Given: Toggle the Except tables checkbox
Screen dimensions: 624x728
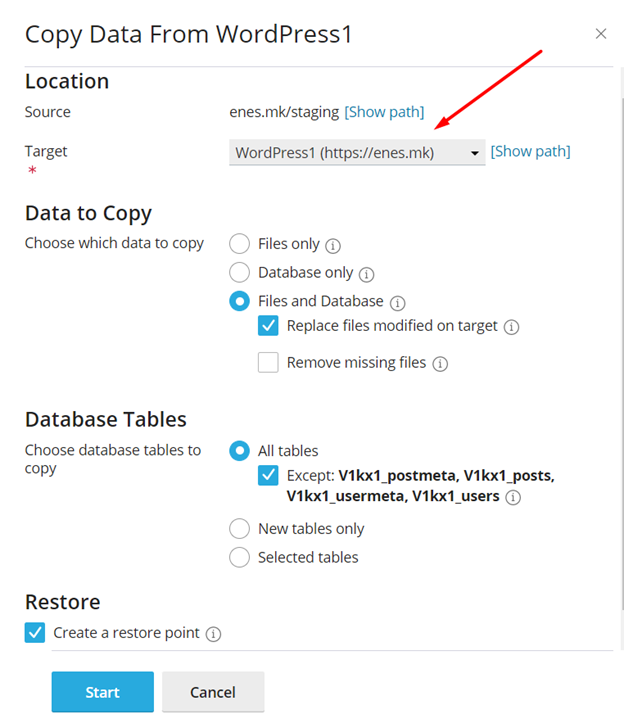Looking at the screenshot, I should (268, 476).
